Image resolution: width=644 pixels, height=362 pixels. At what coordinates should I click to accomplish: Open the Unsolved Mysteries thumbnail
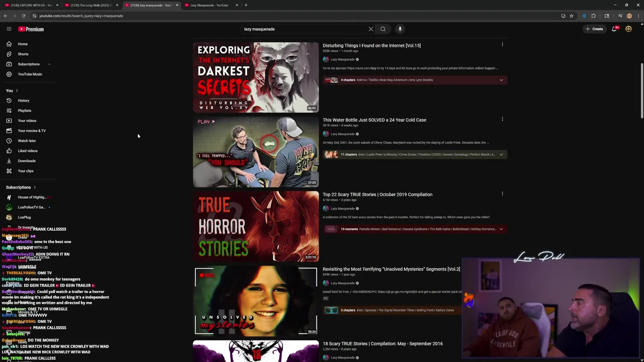point(256,301)
